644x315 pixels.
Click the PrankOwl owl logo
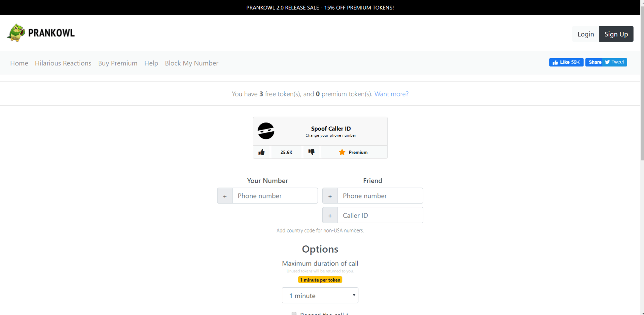pyautogui.click(x=16, y=33)
